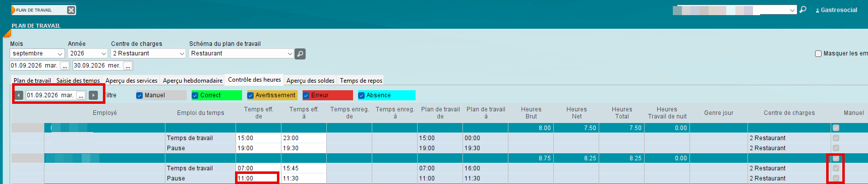Toggle the Manuel filter checkbox
The width and height of the screenshot is (868, 184).
tap(140, 95)
